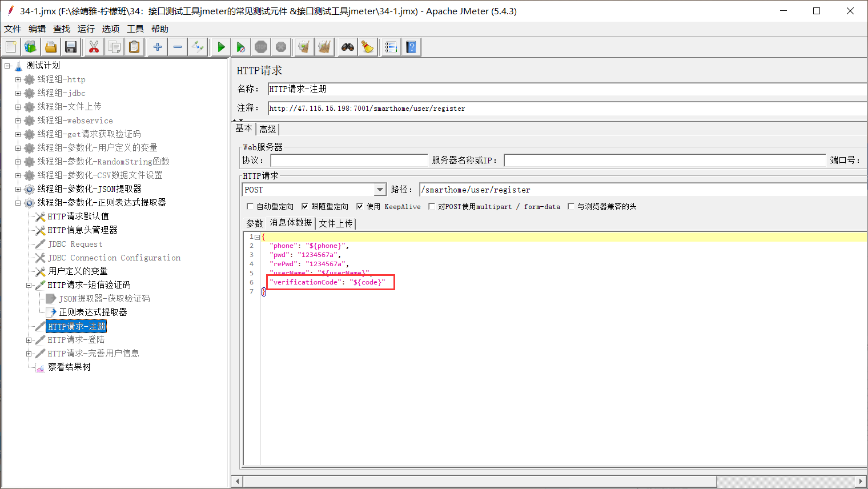Select JSON提取器-获取验证码 tree item

[105, 299]
